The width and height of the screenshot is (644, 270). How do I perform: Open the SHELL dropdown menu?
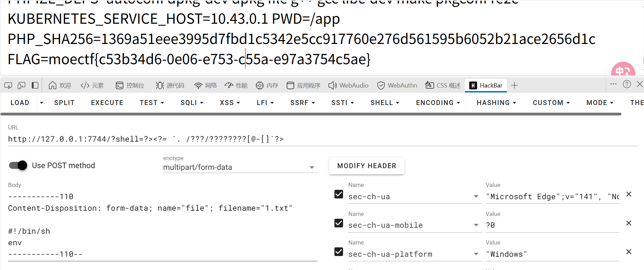[385, 103]
